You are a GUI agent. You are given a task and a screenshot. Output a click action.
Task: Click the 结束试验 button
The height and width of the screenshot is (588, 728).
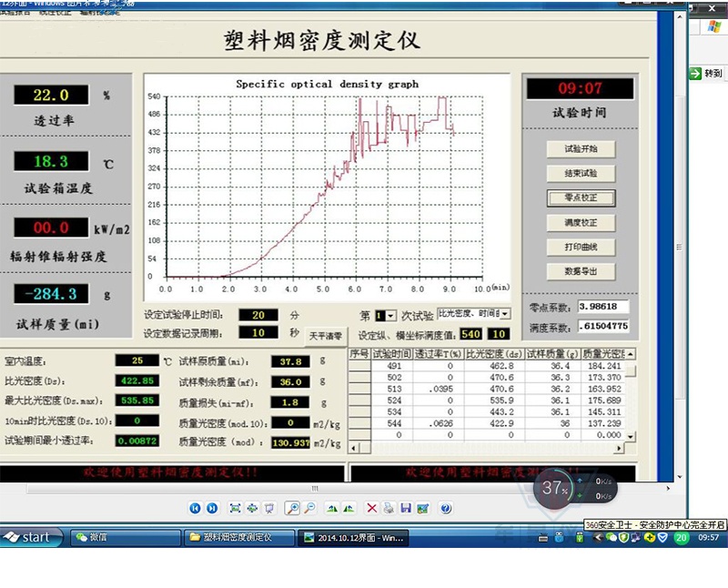(x=581, y=174)
